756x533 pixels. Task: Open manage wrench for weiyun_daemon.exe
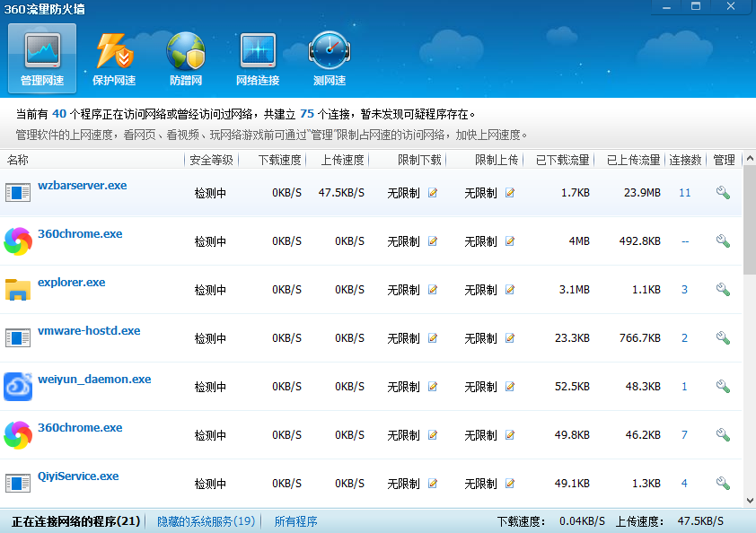723,387
